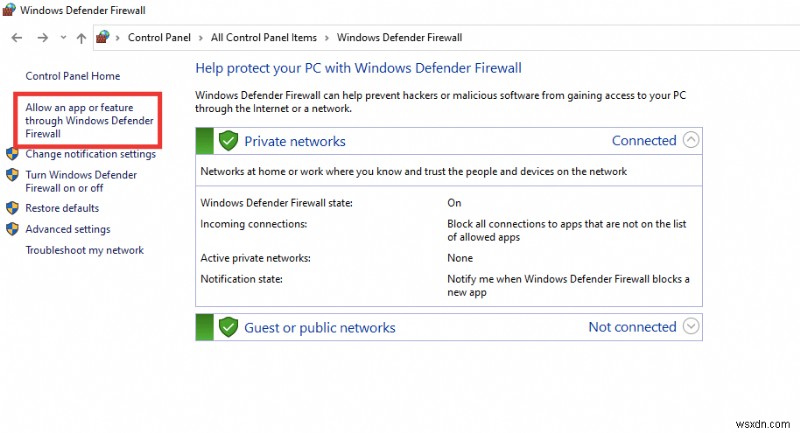
Task: Click the shield icon beside Restore defaults
Action: [x=13, y=208]
